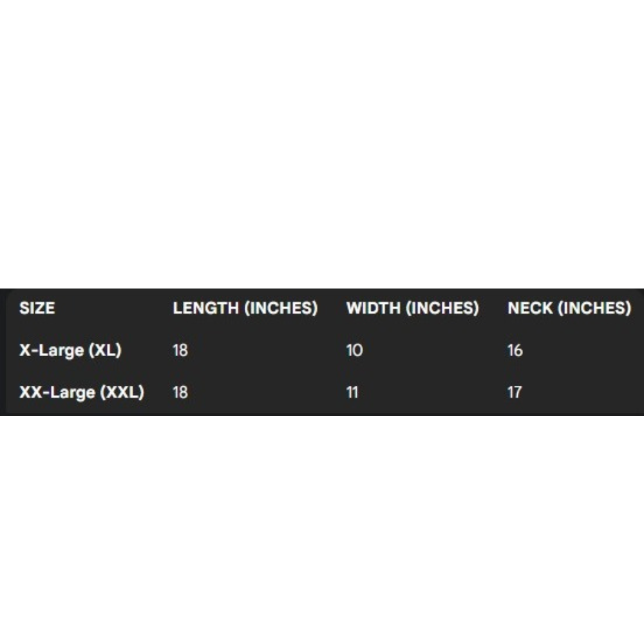Click the SIZE column header
Screen dimensions: 644x644
click(x=37, y=308)
